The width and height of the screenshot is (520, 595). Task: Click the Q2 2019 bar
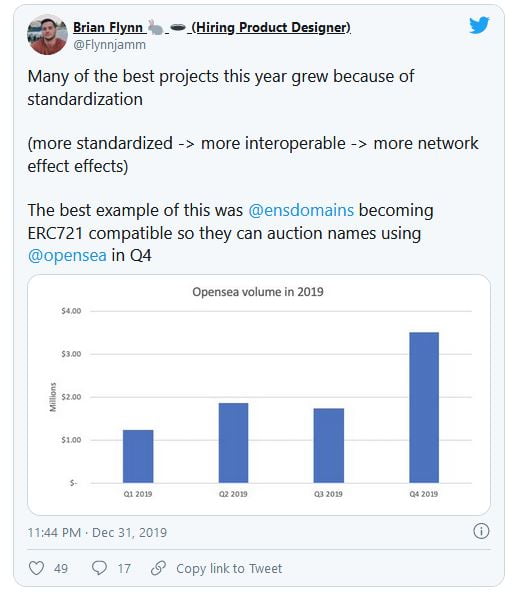point(233,443)
